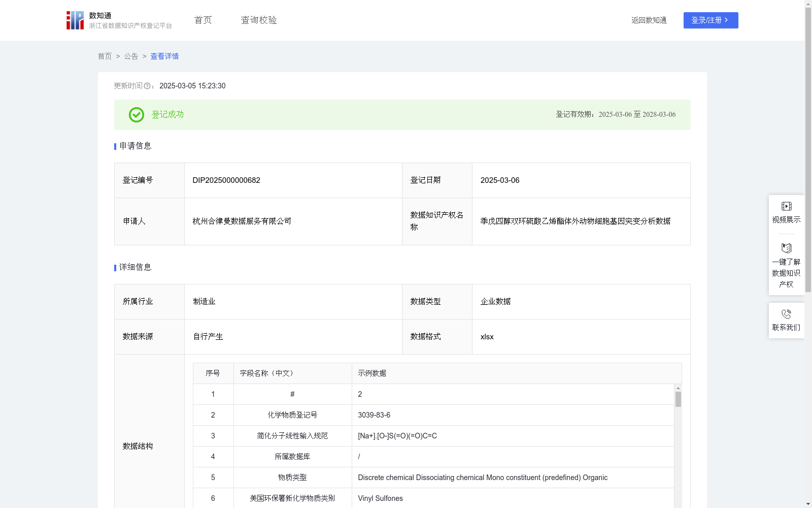812x508 pixels.
Task: Click 公告 in the breadcrumb
Action: coord(131,56)
